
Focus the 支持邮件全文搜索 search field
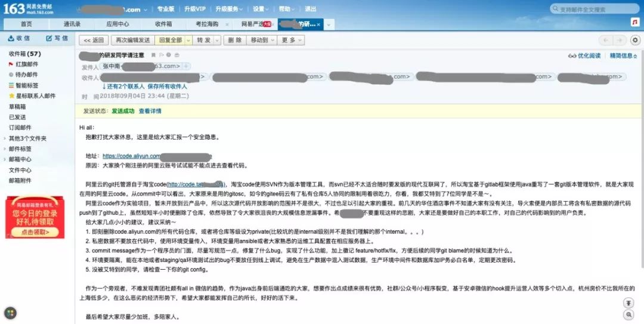click(x=595, y=8)
